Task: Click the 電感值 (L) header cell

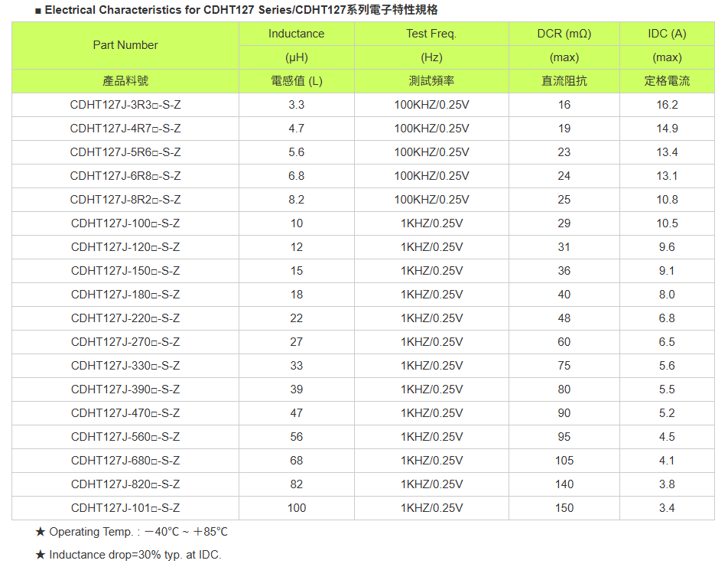Action: pos(296,81)
